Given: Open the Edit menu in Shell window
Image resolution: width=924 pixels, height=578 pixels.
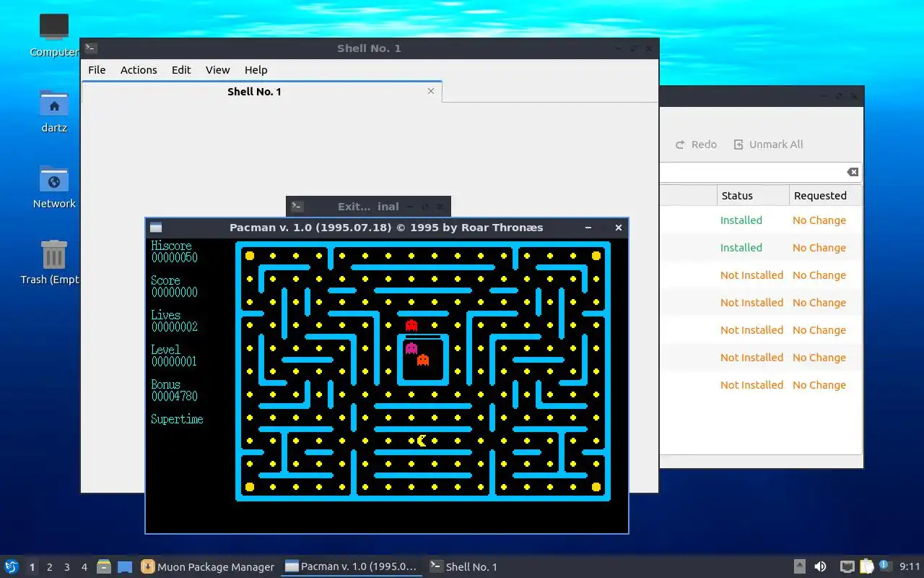Looking at the screenshot, I should click(x=181, y=70).
